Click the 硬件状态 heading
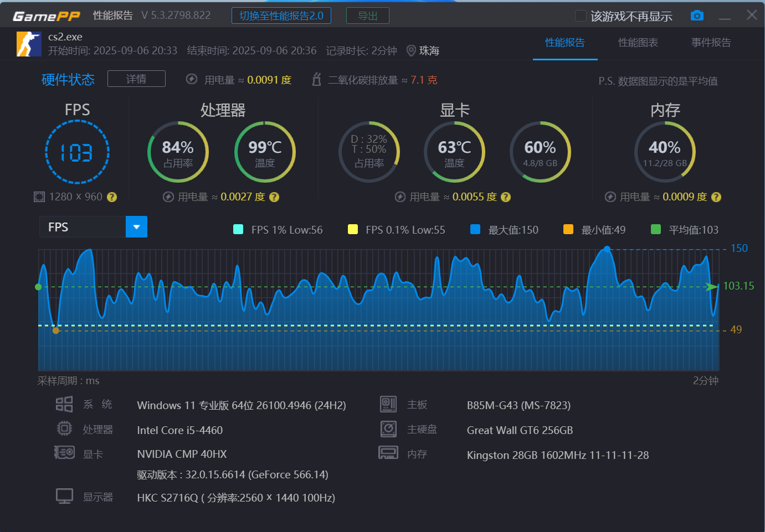This screenshot has height=532, width=765. click(68, 80)
